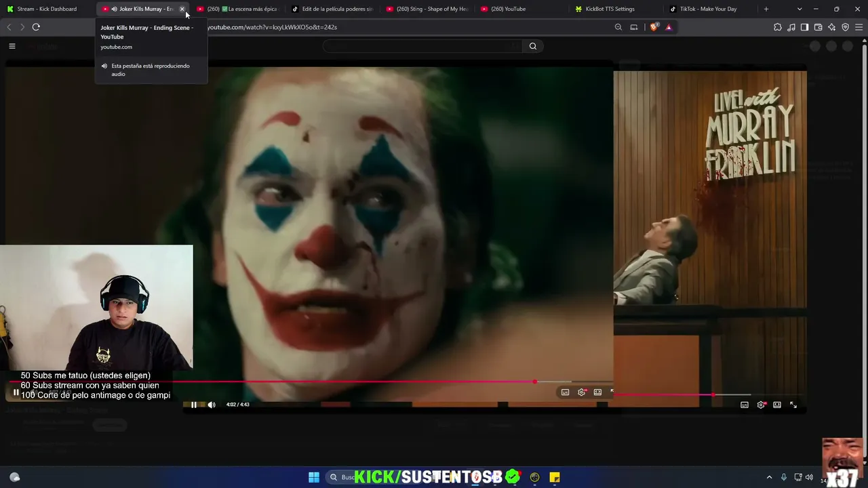Click the red scrubber below the Murray frame
The width and height of the screenshot is (868, 488).
pos(713,394)
